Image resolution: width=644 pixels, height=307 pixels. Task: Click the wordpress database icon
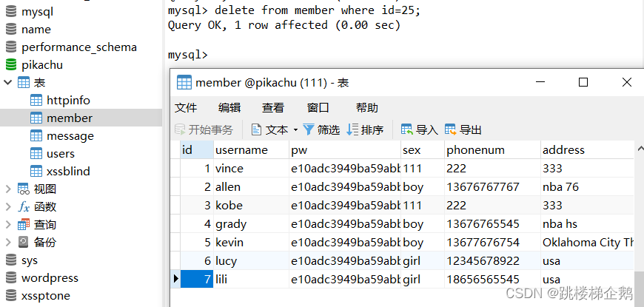(x=11, y=278)
